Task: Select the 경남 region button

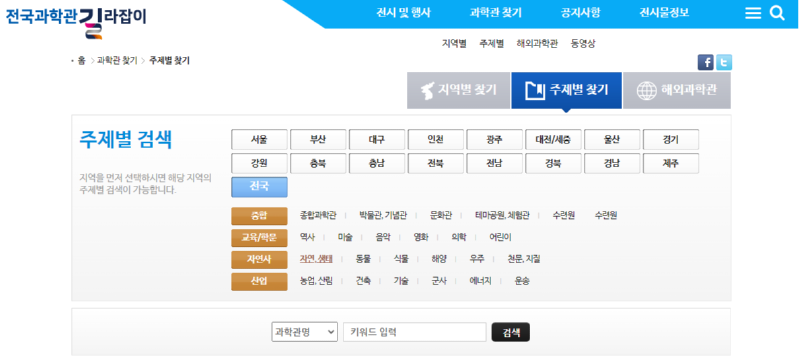Action: coord(612,163)
